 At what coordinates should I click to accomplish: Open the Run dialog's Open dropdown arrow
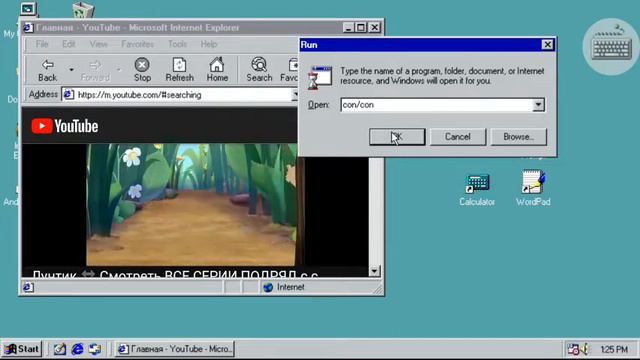(x=538, y=105)
